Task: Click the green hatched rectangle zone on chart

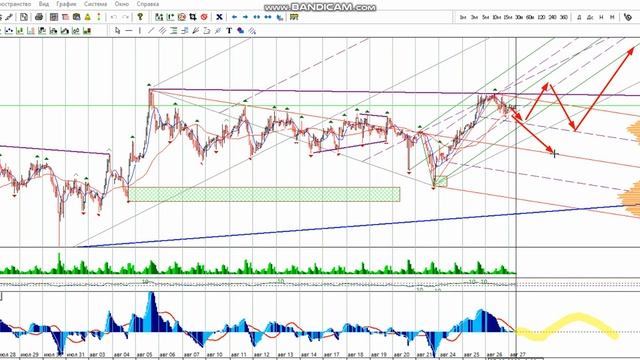Action: tap(264, 194)
